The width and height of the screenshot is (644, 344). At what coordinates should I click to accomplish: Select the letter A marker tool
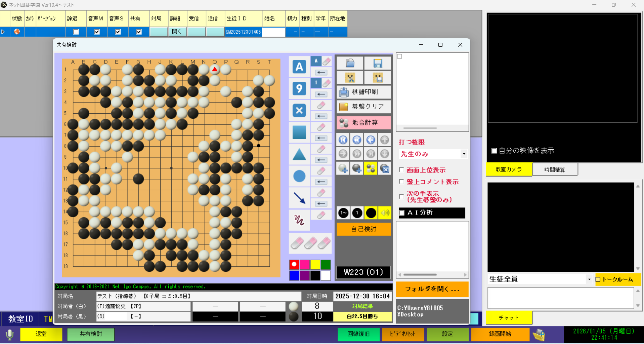point(299,67)
